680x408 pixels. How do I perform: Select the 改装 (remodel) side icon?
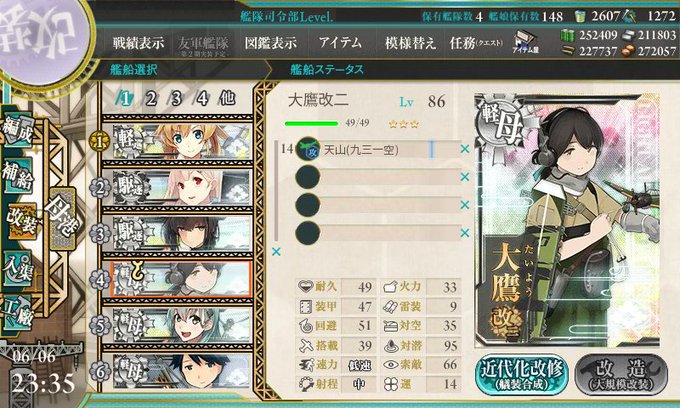20,221
